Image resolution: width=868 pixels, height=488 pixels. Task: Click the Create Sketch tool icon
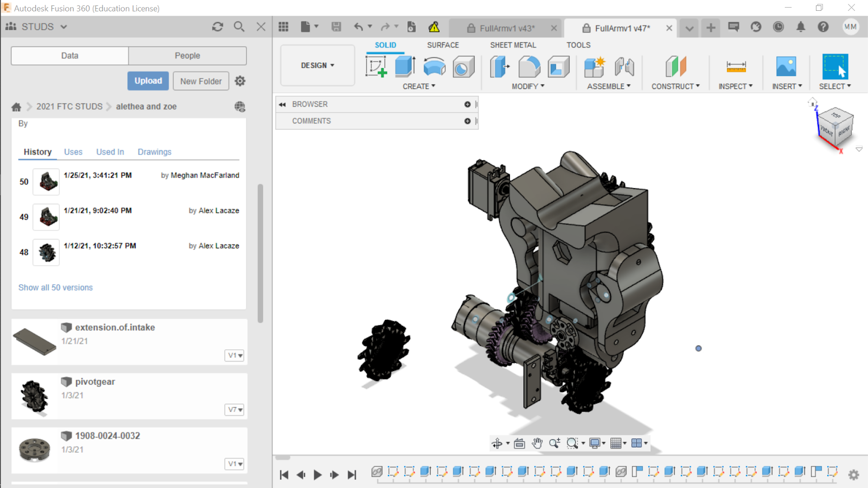coord(376,67)
